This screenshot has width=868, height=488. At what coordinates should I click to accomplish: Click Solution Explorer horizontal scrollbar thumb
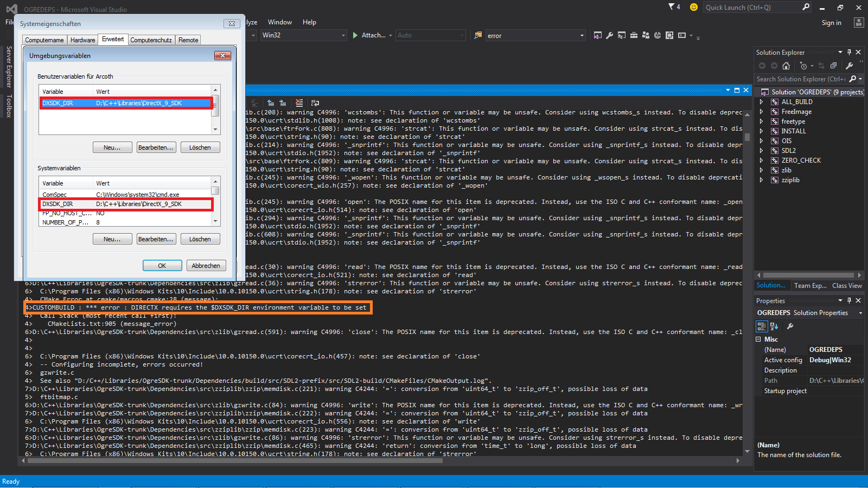[808, 275]
